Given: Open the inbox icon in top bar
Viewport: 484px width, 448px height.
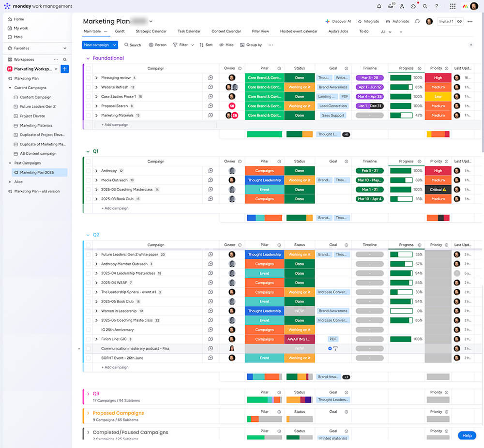Looking at the screenshot, I should click(x=391, y=6).
